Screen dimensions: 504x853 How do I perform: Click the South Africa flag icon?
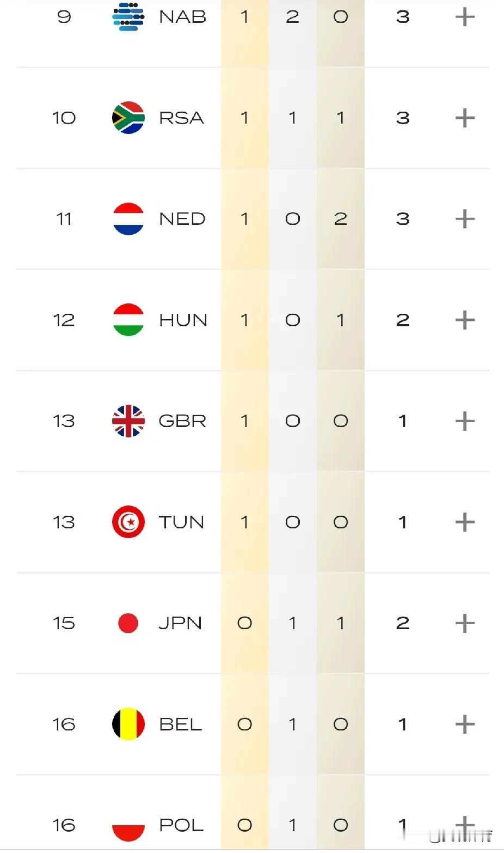tap(128, 118)
